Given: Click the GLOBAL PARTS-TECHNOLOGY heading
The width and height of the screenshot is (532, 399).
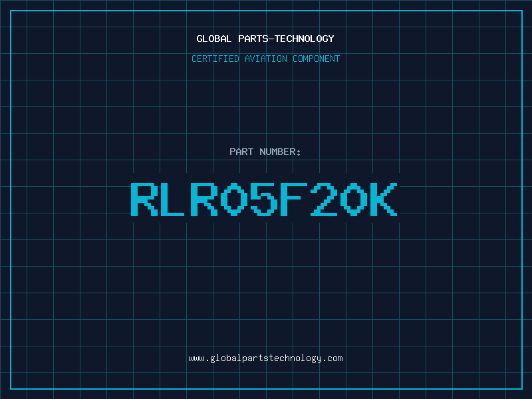Looking at the screenshot, I should 265,39.
